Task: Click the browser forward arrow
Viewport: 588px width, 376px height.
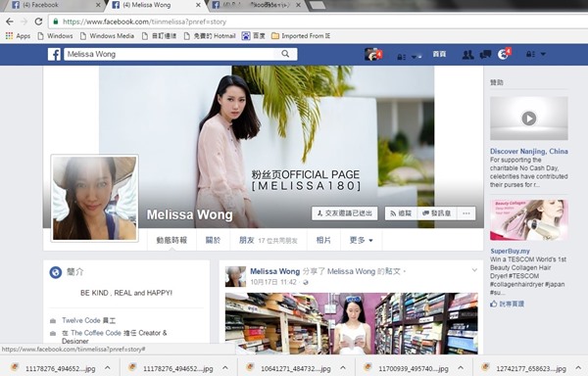Action: pyautogui.click(x=24, y=22)
